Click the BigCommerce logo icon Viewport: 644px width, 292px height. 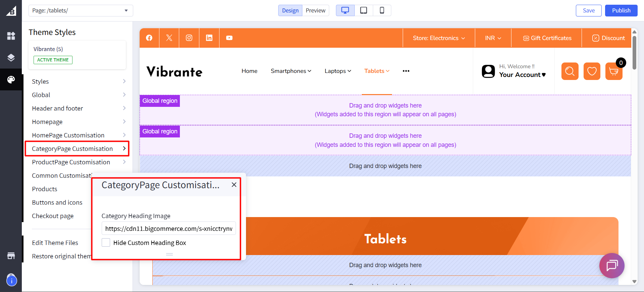tap(11, 11)
